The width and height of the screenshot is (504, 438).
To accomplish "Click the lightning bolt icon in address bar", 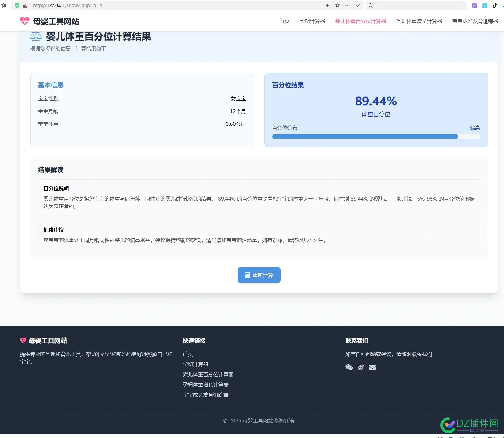I will coord(328,5).
